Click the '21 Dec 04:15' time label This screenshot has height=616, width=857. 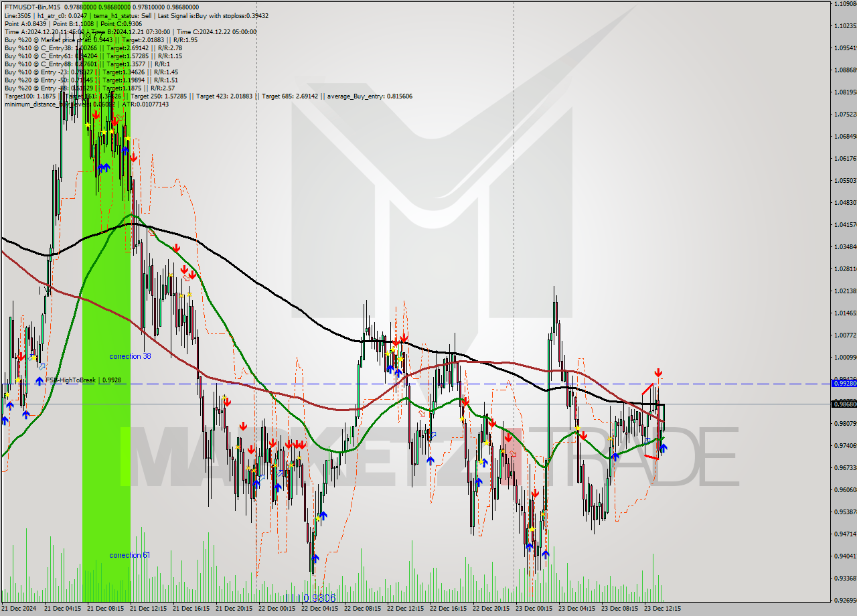[x=62, y=609]
